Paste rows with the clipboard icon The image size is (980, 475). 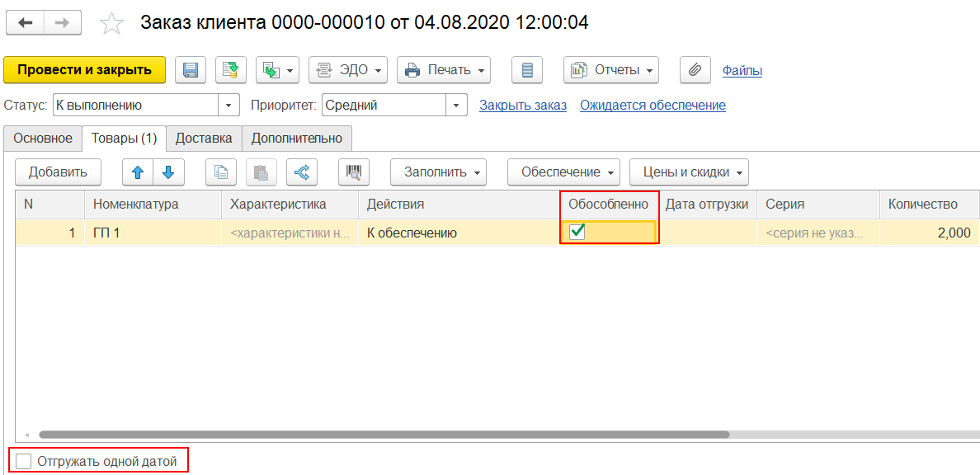261,172
